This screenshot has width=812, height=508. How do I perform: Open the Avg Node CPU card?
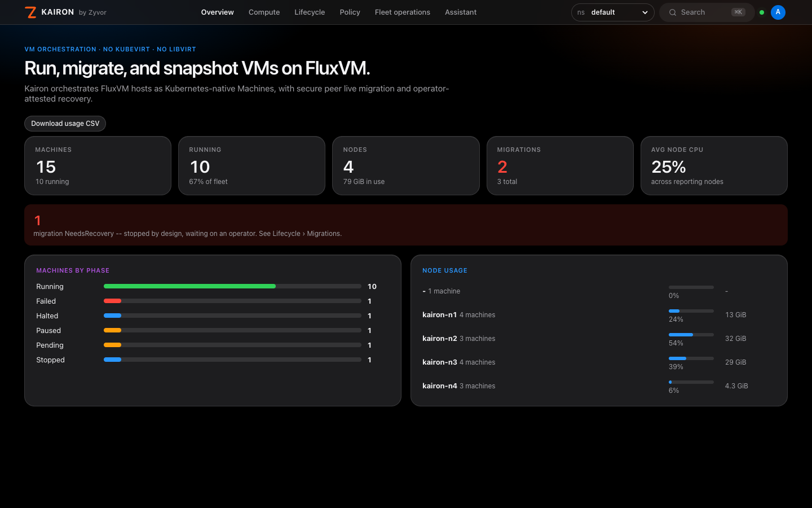(x=714, y=166)
